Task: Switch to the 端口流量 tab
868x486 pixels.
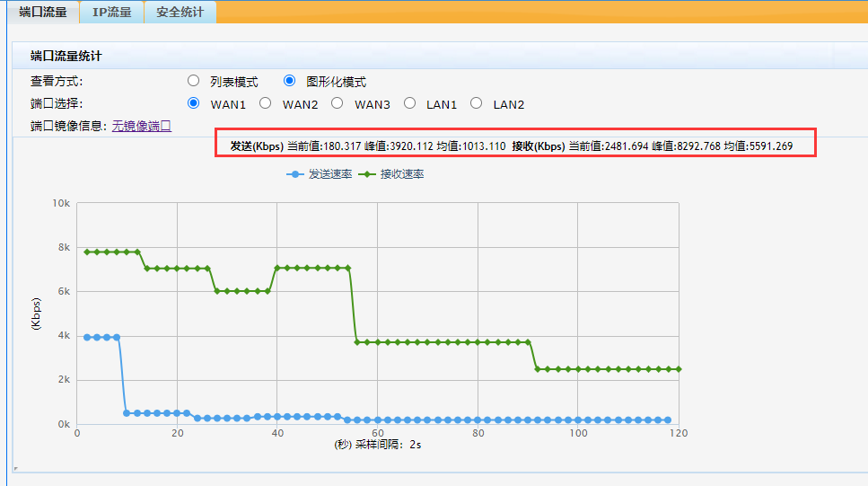Action: pos(43,12)
